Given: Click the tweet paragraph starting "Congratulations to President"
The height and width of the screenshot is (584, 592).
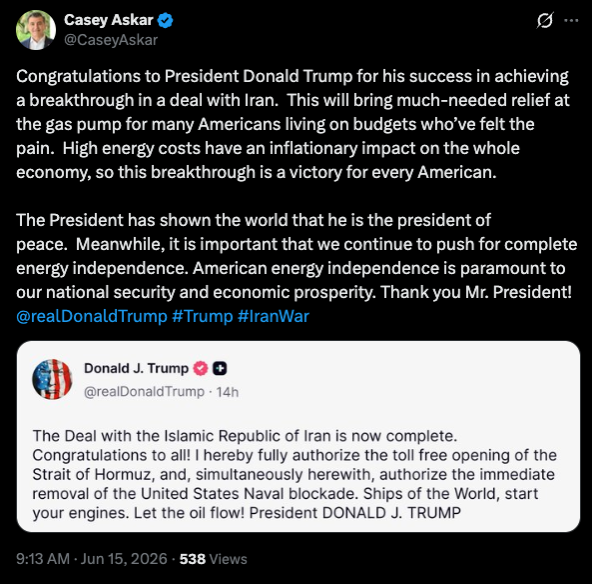Looking at the screenshot, I should tap(293, 124).
